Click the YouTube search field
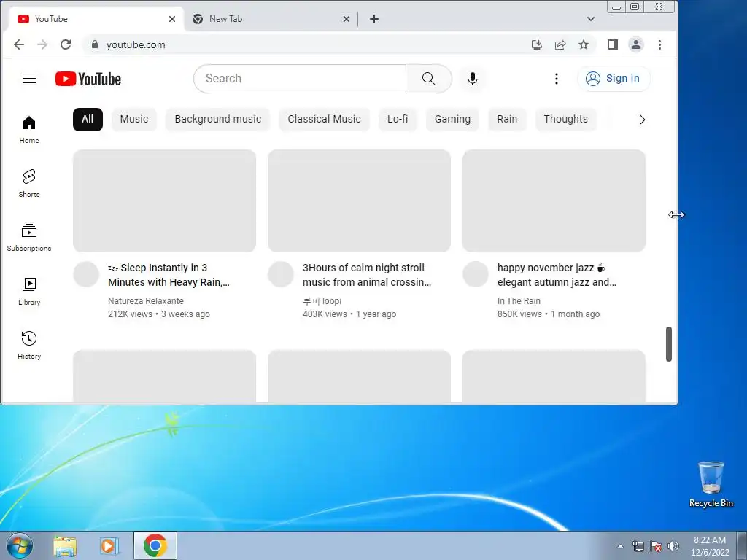This screenshot has width=747, height=560. pyautogui.click(x=300, y=79)
